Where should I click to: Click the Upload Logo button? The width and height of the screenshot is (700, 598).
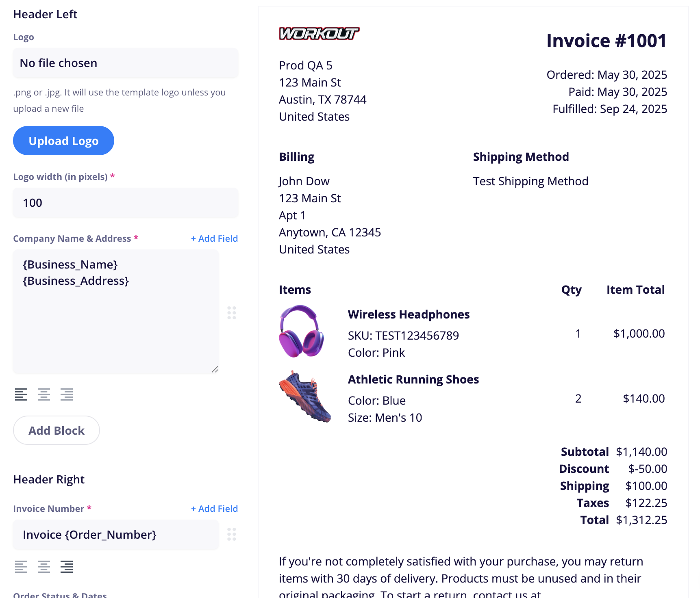coord(63,141)
